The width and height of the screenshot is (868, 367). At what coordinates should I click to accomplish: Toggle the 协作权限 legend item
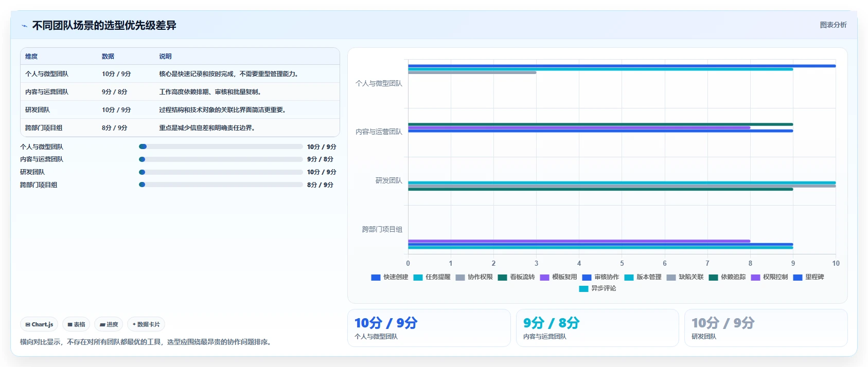[474, 277]
